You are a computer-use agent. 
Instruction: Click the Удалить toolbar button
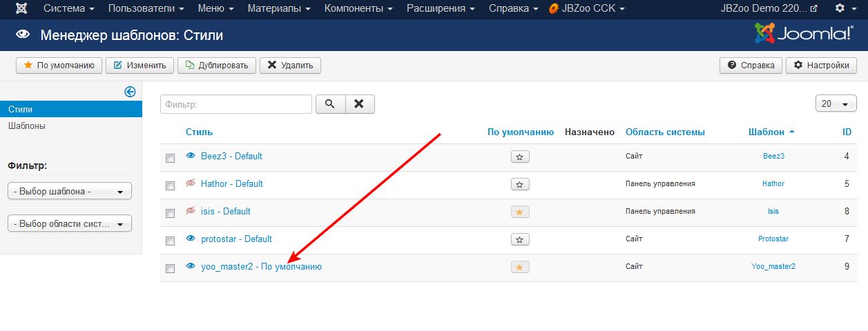[290, 66]
